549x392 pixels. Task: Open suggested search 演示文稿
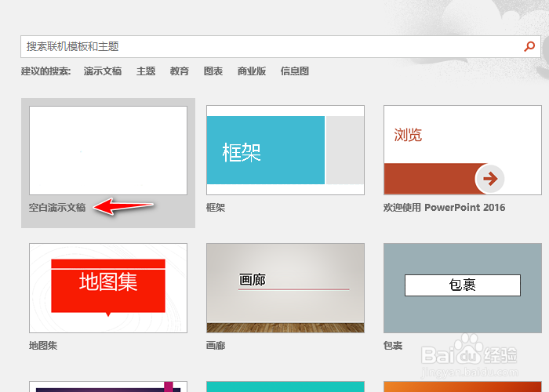103,71
